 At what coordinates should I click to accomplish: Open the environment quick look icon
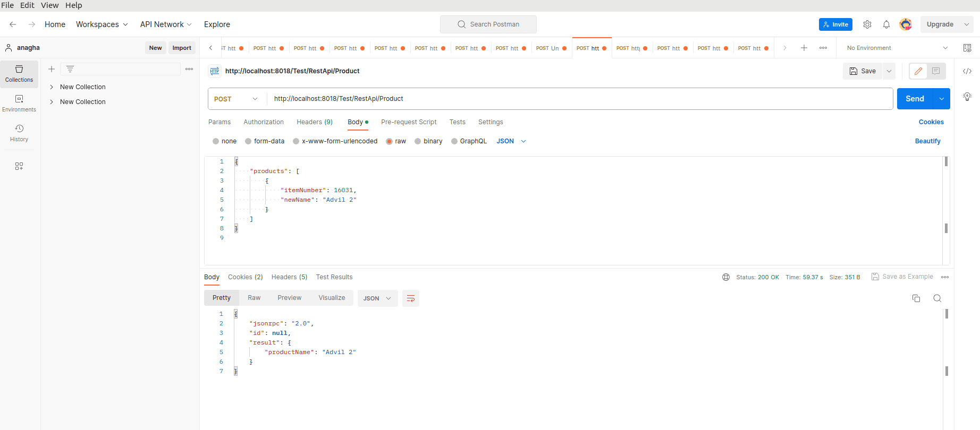click(x=967, y=48)
